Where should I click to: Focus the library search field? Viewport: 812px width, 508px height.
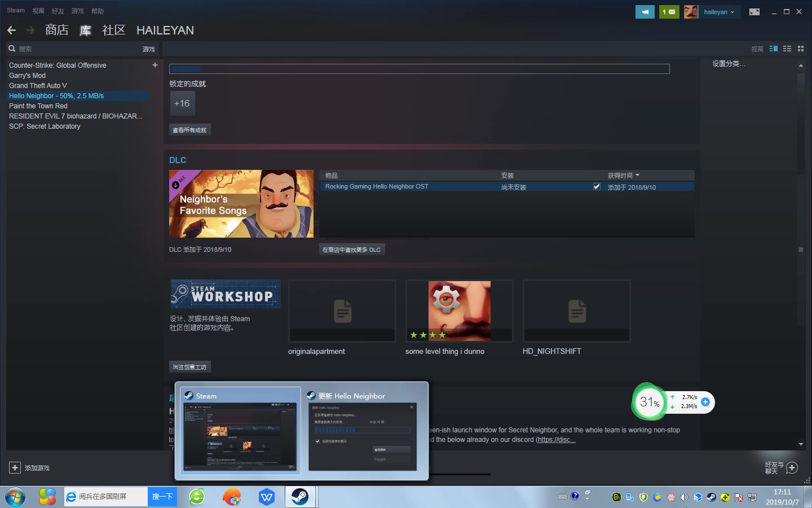point(78,49)
